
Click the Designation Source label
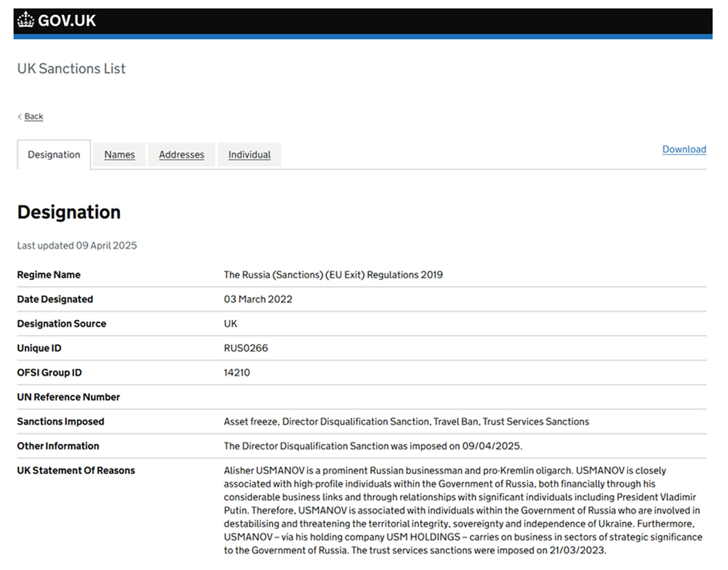pos(62,324)
